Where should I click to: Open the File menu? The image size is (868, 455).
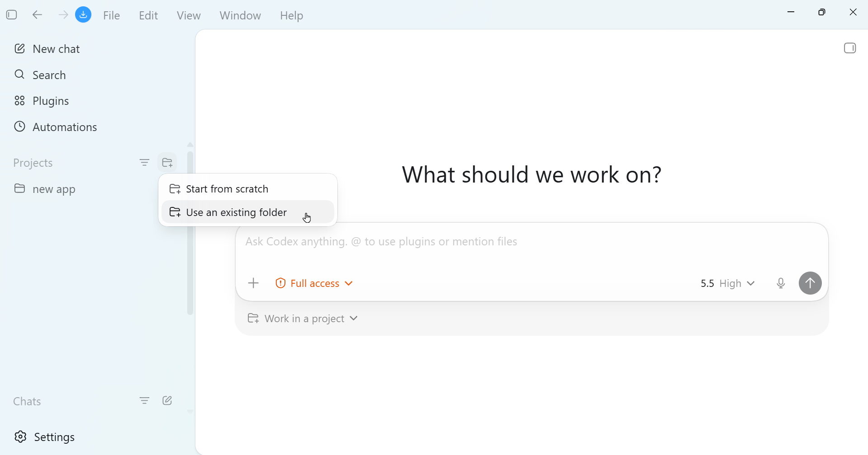click(111, 16)
